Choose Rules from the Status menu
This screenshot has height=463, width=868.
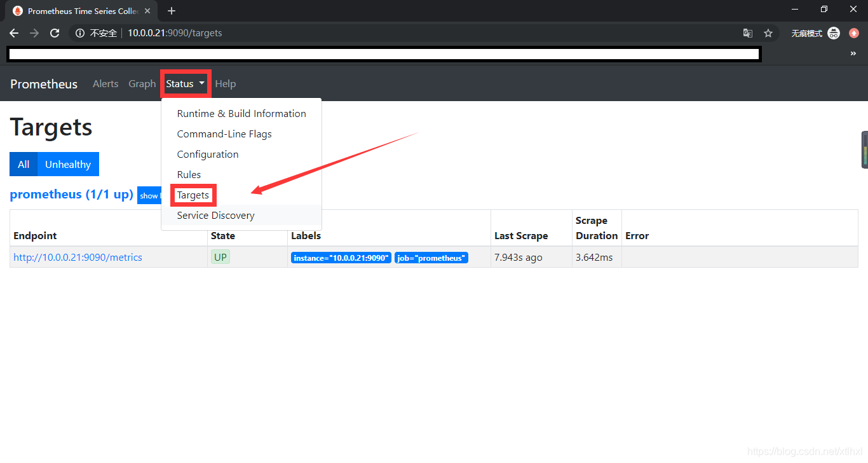click(x=241, y=175)
